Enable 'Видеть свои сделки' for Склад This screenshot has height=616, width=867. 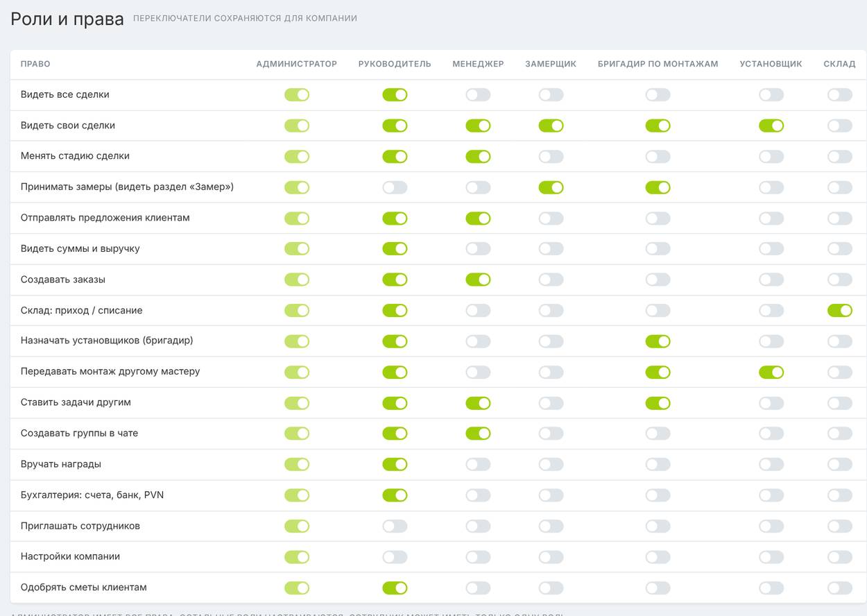coord(839,126)
